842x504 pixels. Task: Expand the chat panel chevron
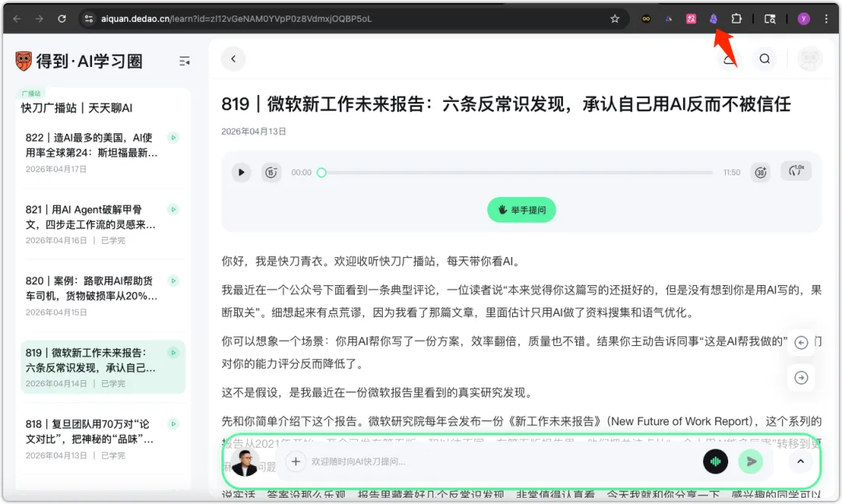point(801,462)
